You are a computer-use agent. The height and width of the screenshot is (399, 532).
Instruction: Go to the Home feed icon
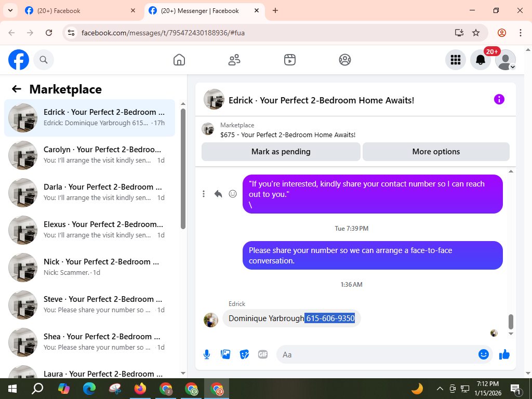click(179, 60)
